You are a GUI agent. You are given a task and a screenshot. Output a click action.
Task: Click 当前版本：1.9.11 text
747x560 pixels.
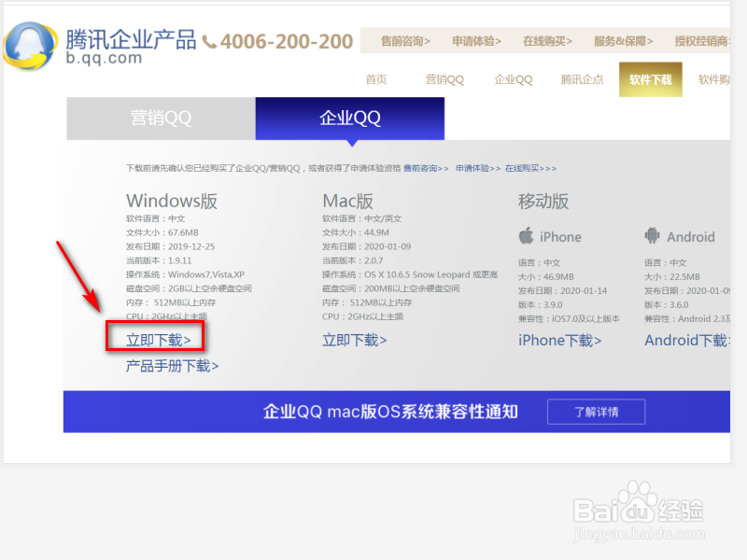coord(159,260)
